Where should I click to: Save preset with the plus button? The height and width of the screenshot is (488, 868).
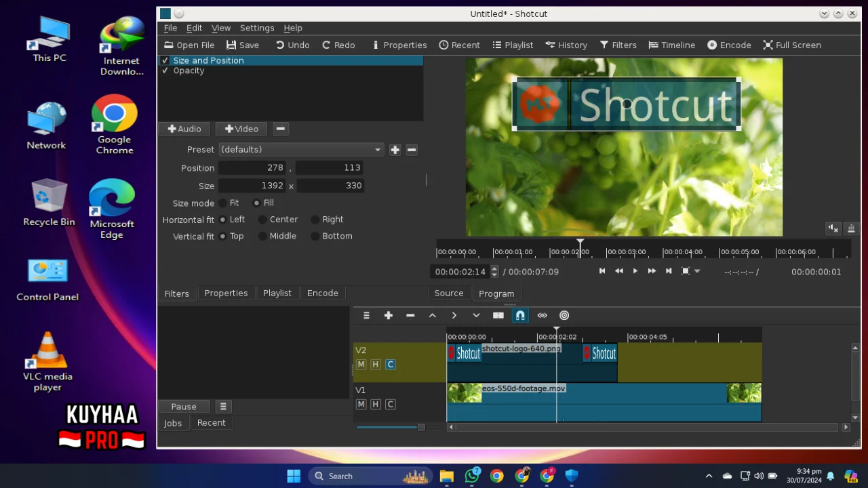pos(395,150)
